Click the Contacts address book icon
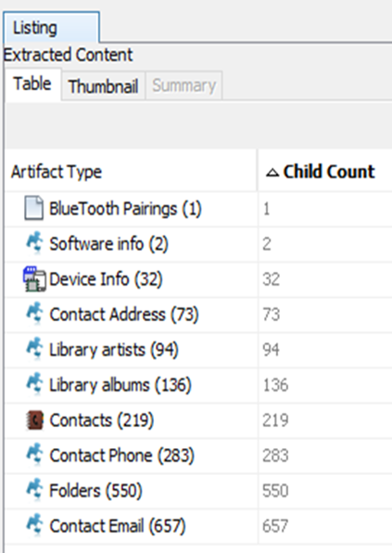The width and height of the screenshot is (392, 553). pos(34,420)
